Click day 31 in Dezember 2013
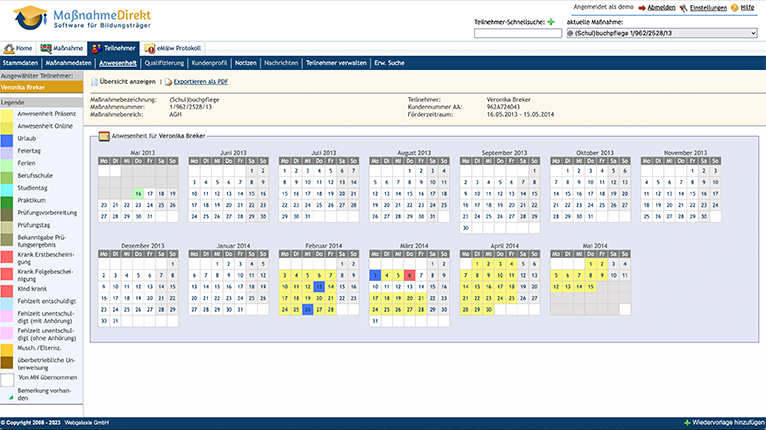Image resolution: width=766 pixels, height=430 pixels. (x=115, y=322)
